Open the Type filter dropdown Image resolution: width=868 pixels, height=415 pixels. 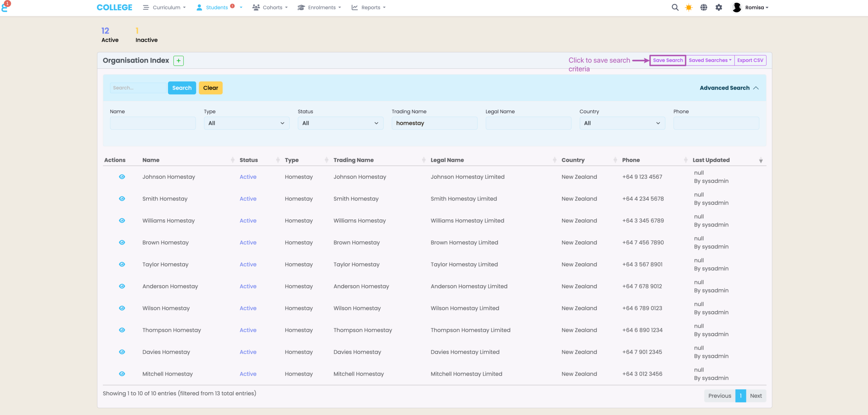pos(246,123)
